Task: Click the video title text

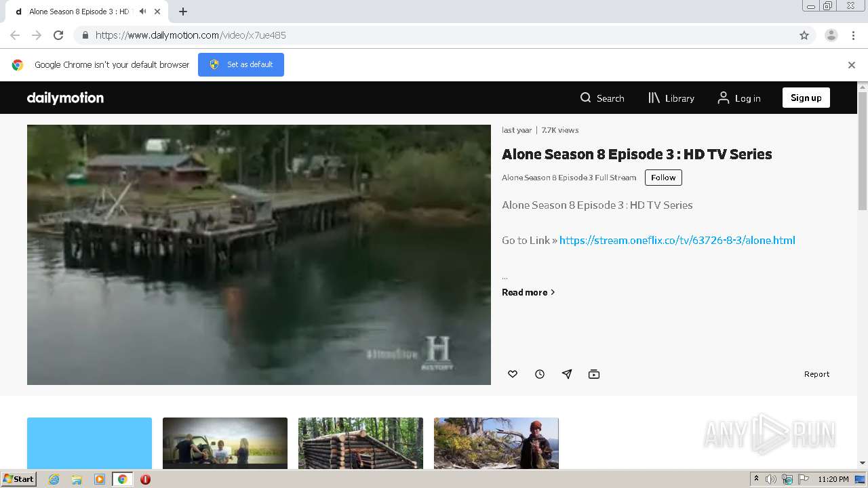Action: pyautogui.click(x=637, y=155)
